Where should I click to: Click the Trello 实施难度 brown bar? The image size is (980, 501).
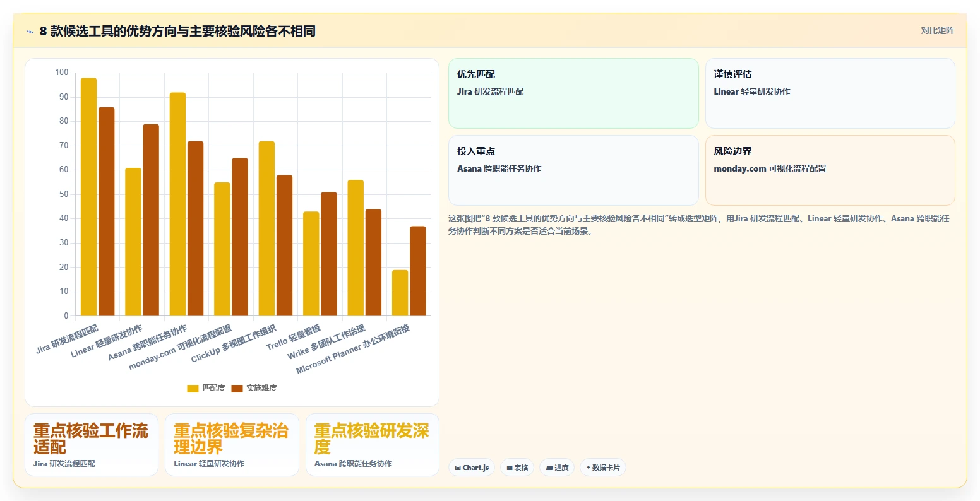pyautogui.click(x=329, y=254)
